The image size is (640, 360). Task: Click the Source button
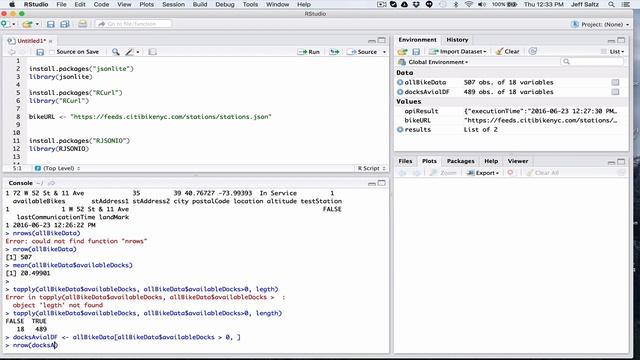(362, 52)
